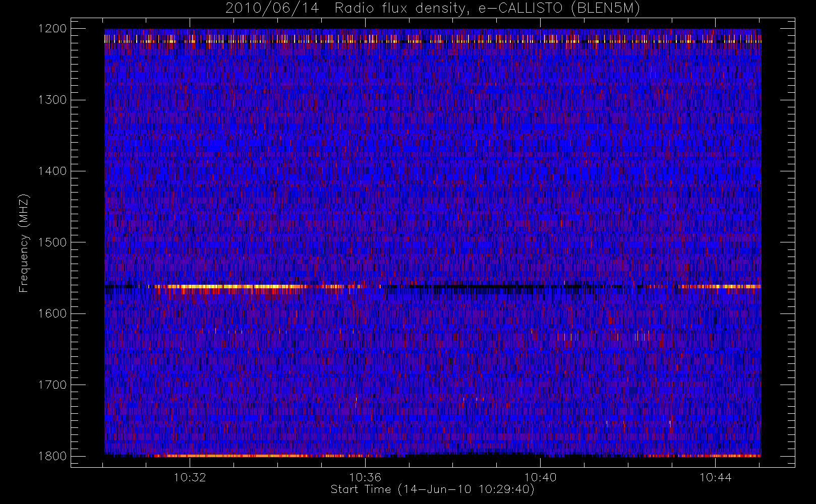Select the 1300 frequency axis label

tap(52, 100)
